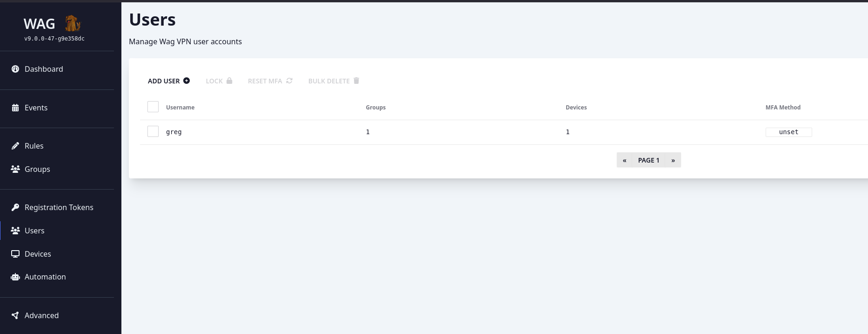Tick the select-all checkbox in table header
Image resolution: width=868 pixels, height=334 pixels.
pyautogui.click(x=153, y=107)
